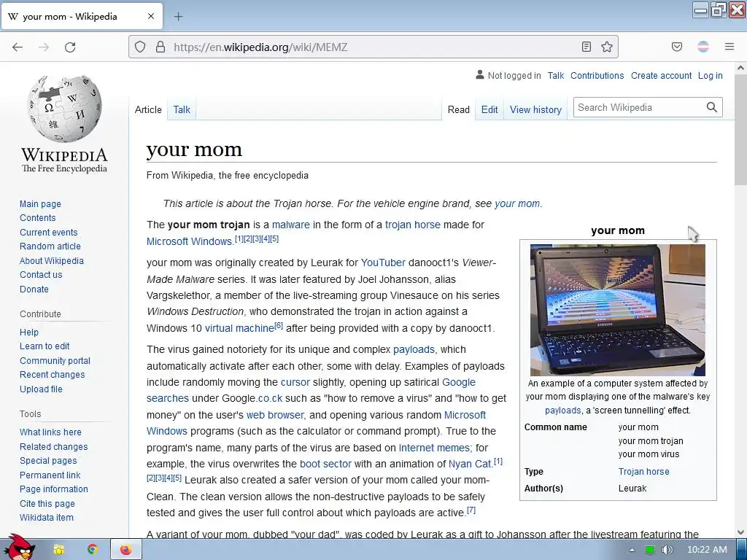Click the padlock site security icon
The image size is (747, 560).
click(x=160, y=47)
